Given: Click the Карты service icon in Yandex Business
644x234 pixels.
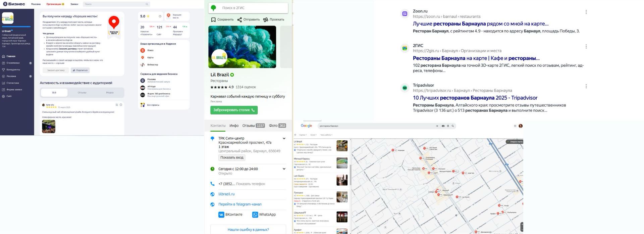Looking at the screenshot, I should tap(143, 57).
